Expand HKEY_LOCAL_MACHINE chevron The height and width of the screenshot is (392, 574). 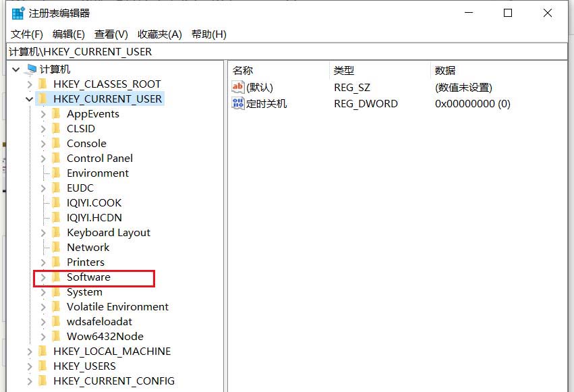tap(30, 352)
